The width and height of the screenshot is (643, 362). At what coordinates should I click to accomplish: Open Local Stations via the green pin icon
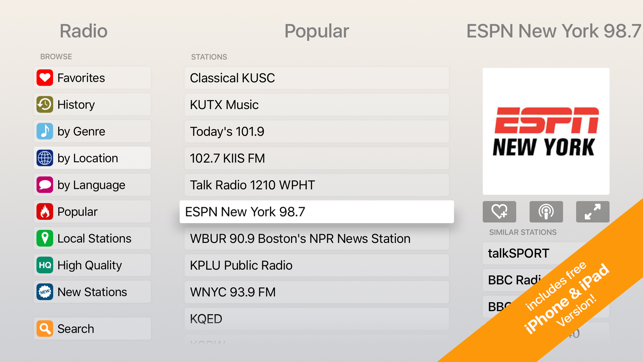pyautogui.click(x=45, y=238)
